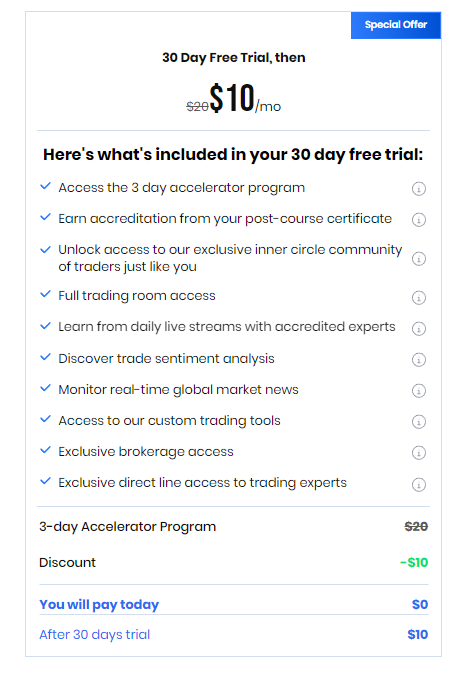View info on trade sentiment analysis
Image resolution: width=463 pixels, height=674 pixels.
[x=419, y=359]
